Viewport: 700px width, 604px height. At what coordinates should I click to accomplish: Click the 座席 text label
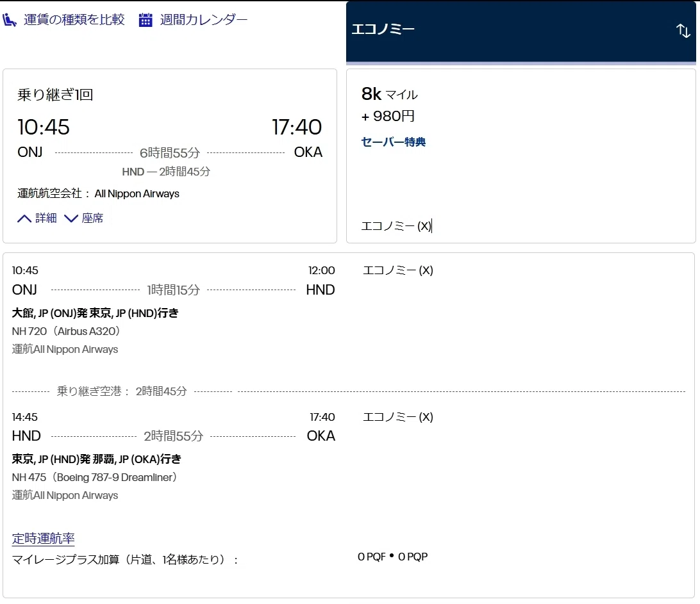click(92, 218)
